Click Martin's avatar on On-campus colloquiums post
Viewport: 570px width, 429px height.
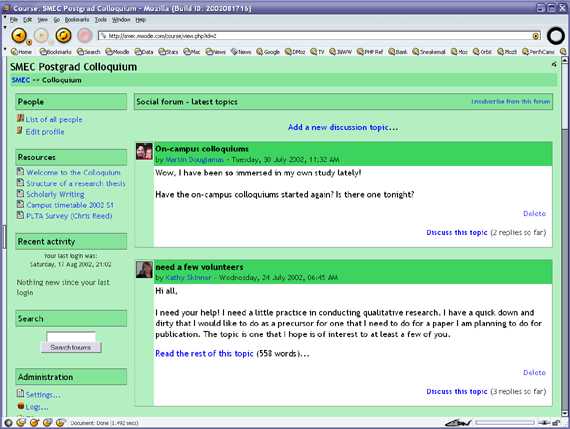pyautogui.click(x=144, y=151)
